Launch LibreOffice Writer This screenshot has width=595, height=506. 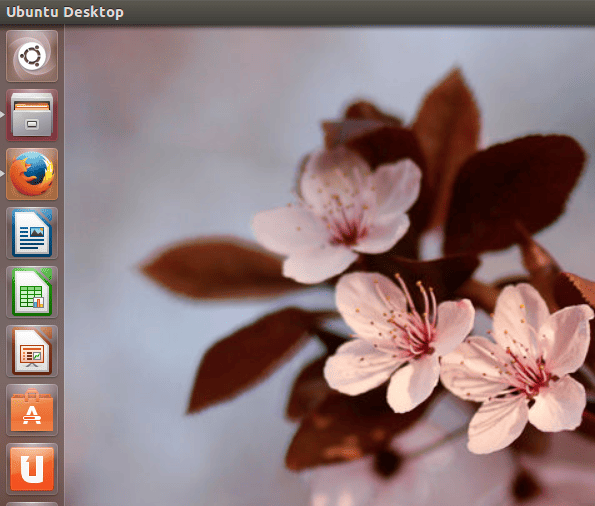click(32, 233)
